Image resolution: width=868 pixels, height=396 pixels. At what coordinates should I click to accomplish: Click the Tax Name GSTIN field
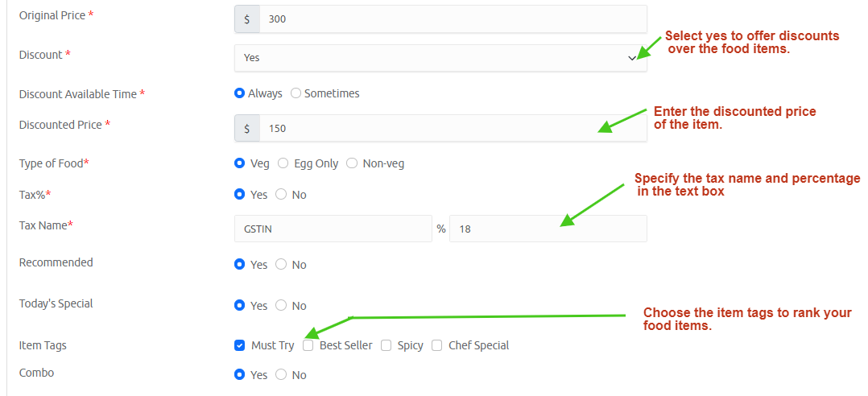[333, 229]
